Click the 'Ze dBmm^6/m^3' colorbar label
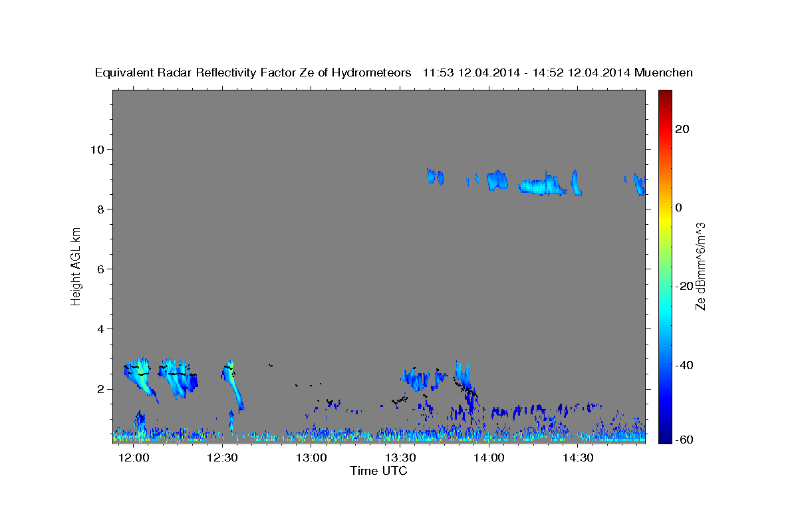This screenshot has height=532, width=798. [700, 266]
